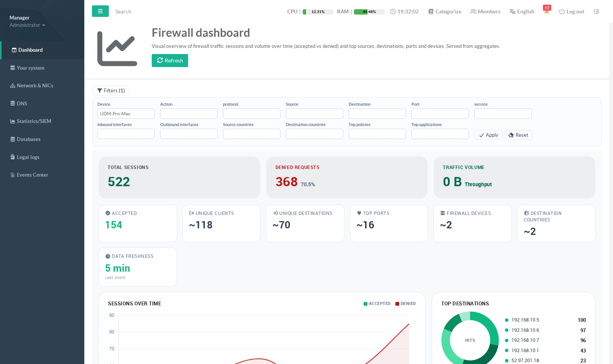Click the Log out link
This screenshot has width=613, height=364.
pyautogui.click(x=572, y=11)
